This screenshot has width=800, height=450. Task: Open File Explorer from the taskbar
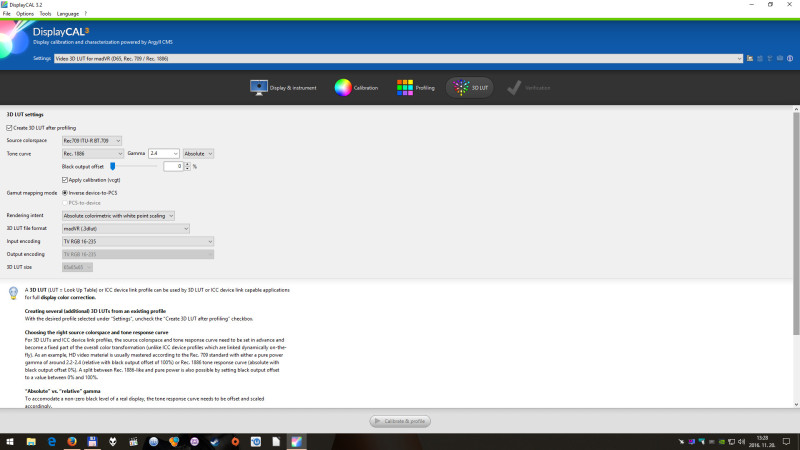(31, 442)
